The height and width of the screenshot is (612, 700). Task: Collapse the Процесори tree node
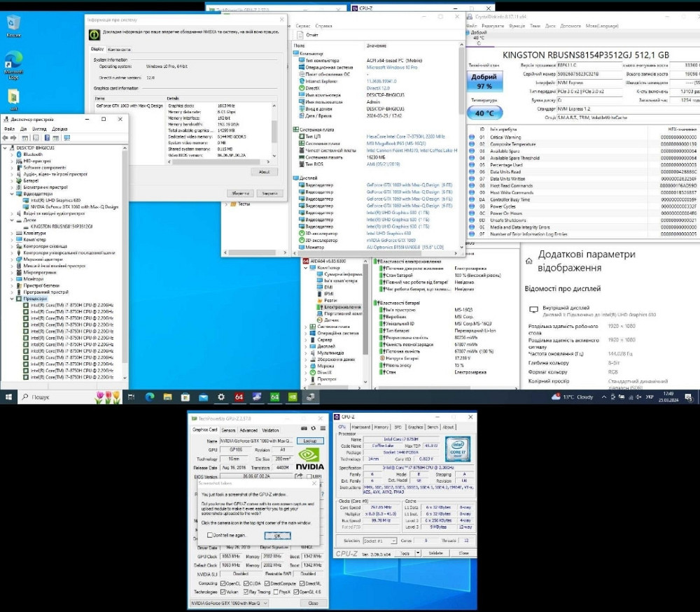point(13,299)
